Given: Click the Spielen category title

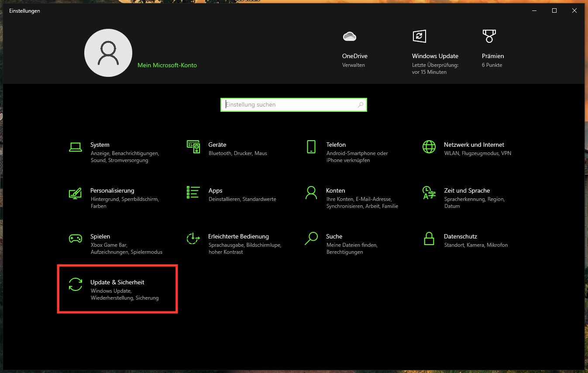Looking at the screenshot, I should (x=100, y=236).
